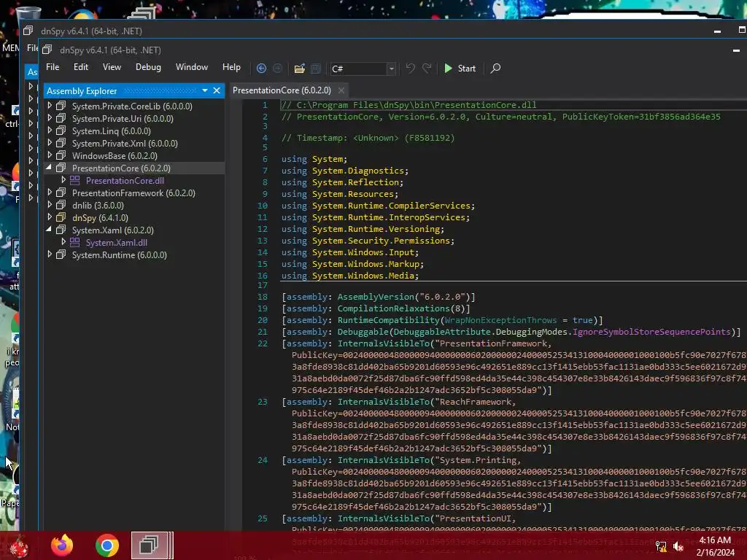The image size is (747, 560).
Task: Open the Assembly Explorer panel options arrow
Action: click(205, 90)
